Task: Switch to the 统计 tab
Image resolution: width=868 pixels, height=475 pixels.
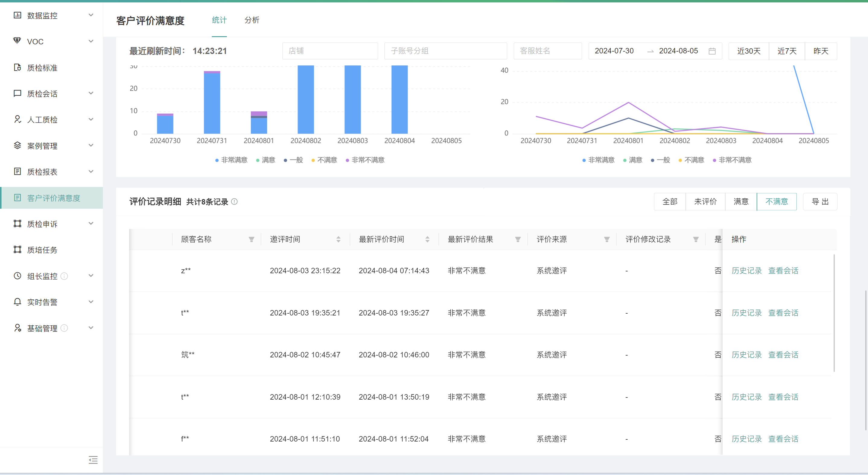Action: (219, 20)
